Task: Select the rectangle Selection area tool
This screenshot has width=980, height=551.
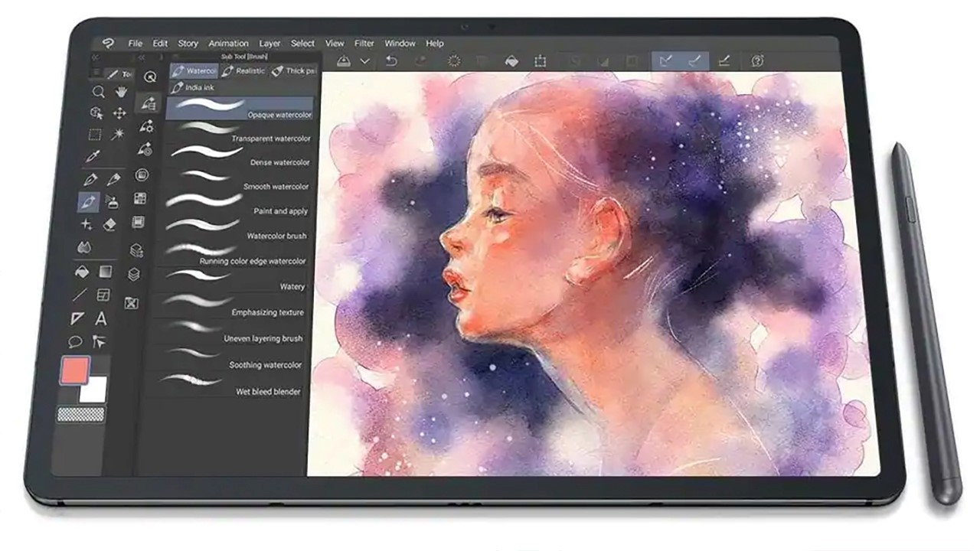Action: 95,135
